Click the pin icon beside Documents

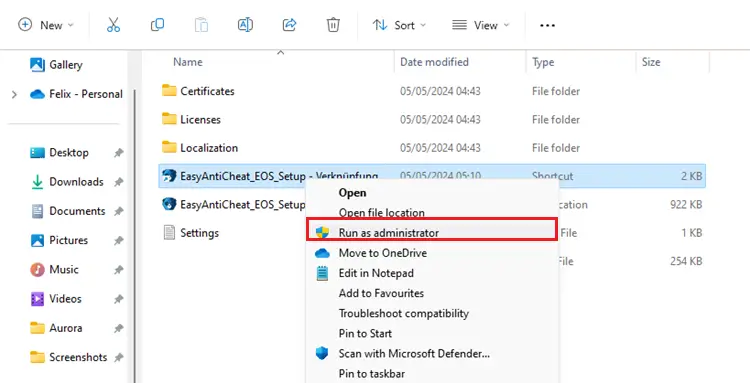pyautogui.click(x=118, y=211)
